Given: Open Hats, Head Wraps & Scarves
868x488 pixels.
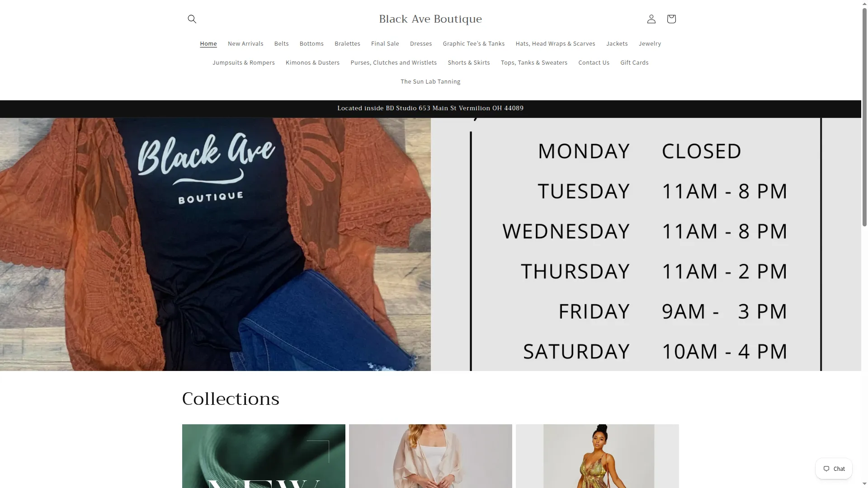Looking at the screenshot, I should pos(555,43).
